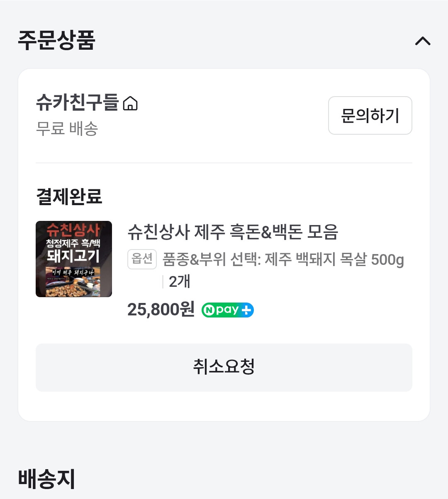Select the 배송지 section heading
The height and width of the screenshot is (499, 448).
[46, 479]
